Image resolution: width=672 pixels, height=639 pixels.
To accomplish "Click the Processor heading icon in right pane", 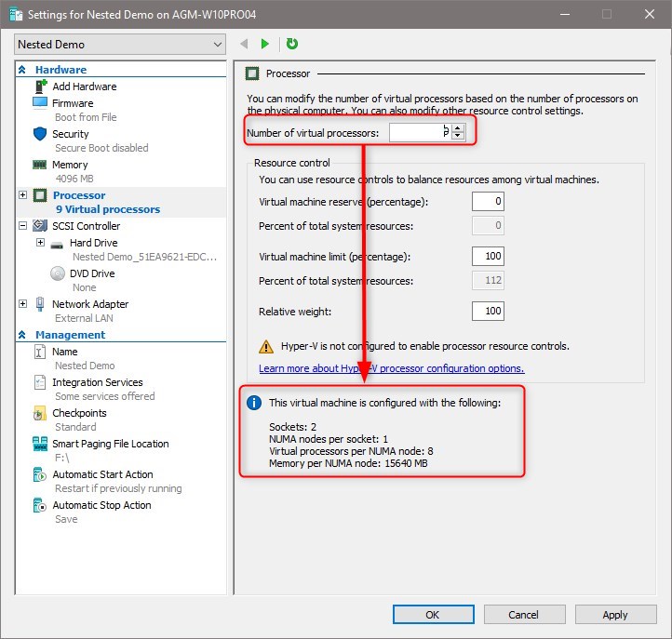I will (252, 73).
